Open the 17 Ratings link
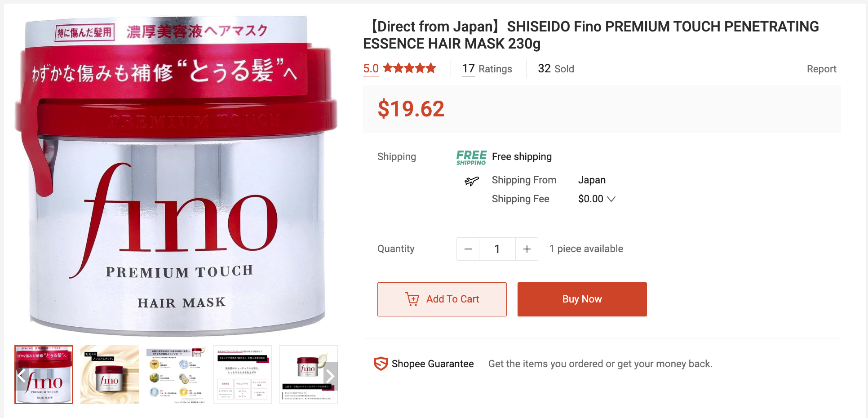The height and width of the screenshot is (418, 868). click(487, 69)
